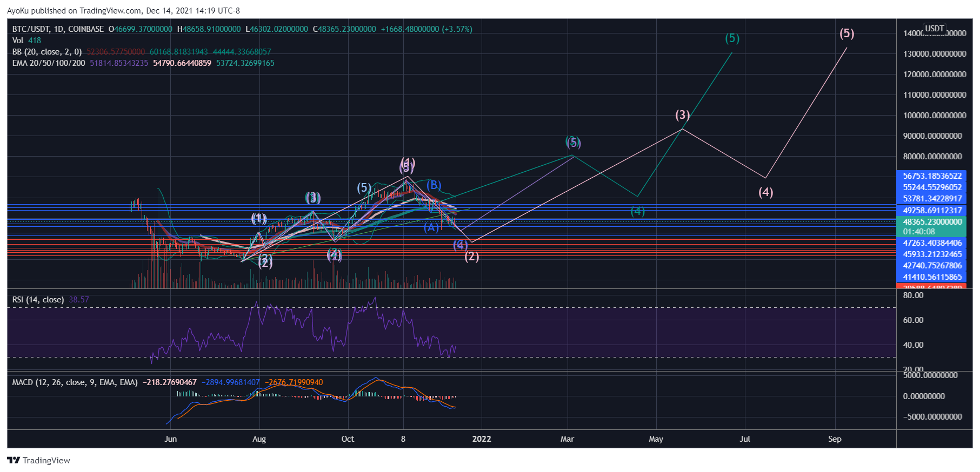The width and height of the screenshot is (980, 472).
Task: Click the 100000.00000000 price scale tick
Action: click(x=935, y=116)
